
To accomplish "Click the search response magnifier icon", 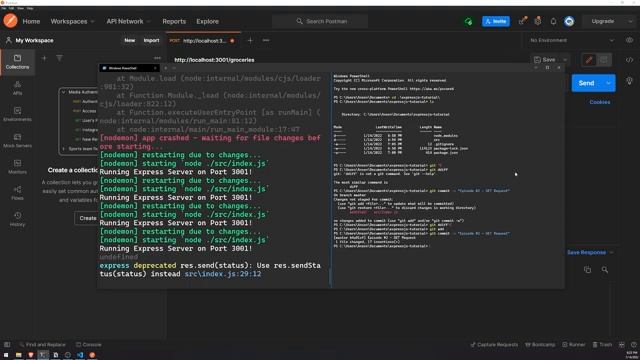I will pos(605,269).
